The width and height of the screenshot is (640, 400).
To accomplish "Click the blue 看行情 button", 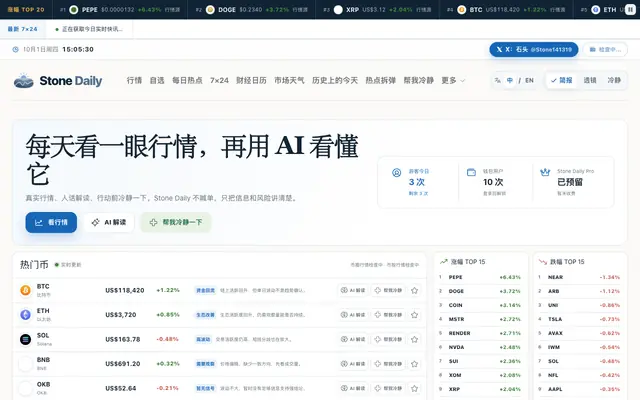I will [x=51, y=222].
